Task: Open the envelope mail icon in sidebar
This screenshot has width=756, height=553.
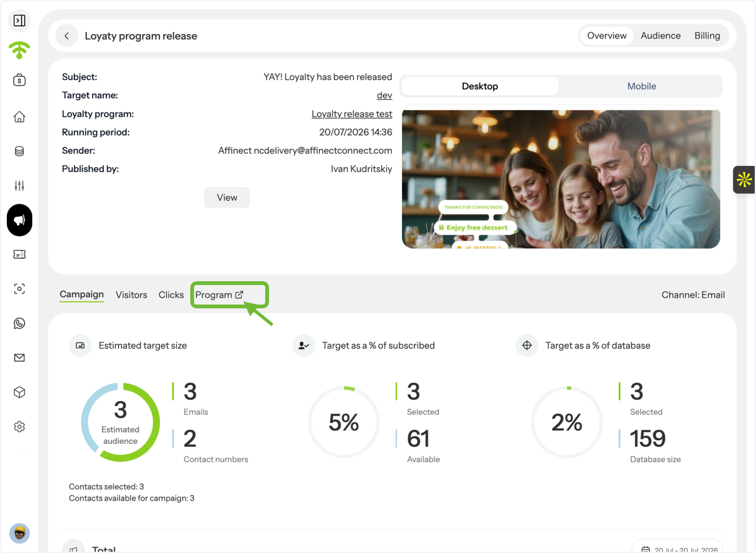Action: [20, 358]
